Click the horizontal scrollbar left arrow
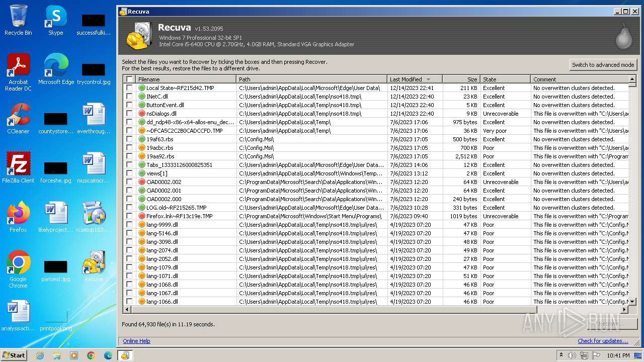Image resolution: width=644 pixels, height=362 pixels. (x=127, y=310)
